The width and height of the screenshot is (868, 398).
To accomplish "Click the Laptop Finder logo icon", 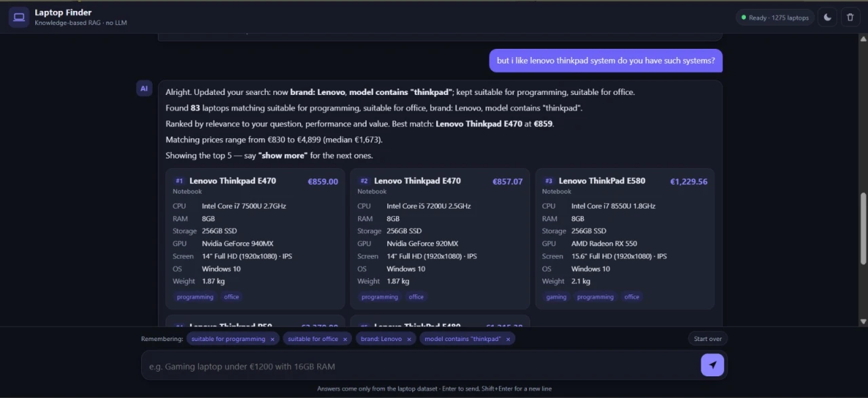I will point(19,18).
